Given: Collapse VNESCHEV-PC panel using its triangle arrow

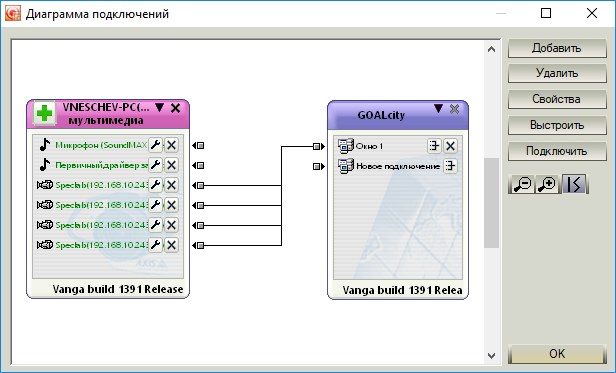Looking at the screenshot, I should (159, 108).
